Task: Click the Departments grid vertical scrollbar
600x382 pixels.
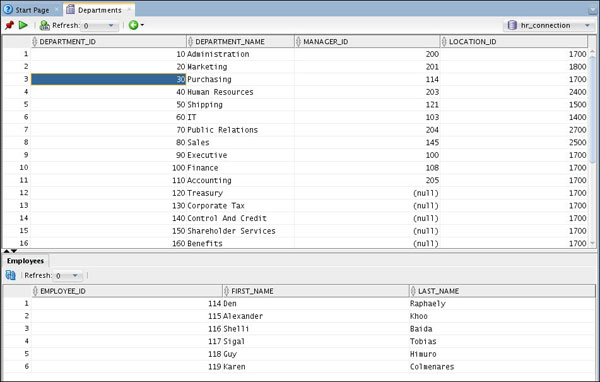Action: 593,111
